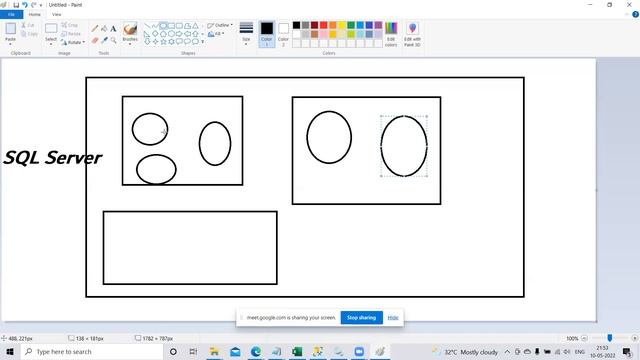The height and width of the screenshot is (360, 640).
Task: Choose the Five-point star shape
Action: tap(163, 41)
